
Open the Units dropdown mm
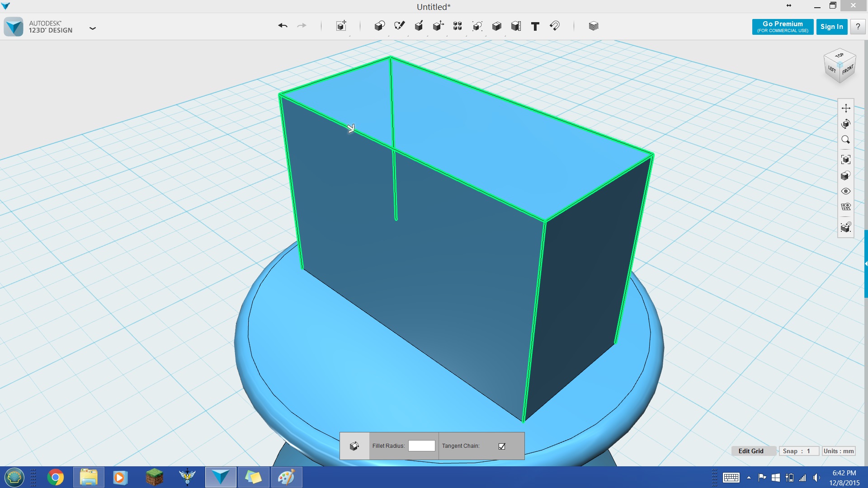pos(838,451)
